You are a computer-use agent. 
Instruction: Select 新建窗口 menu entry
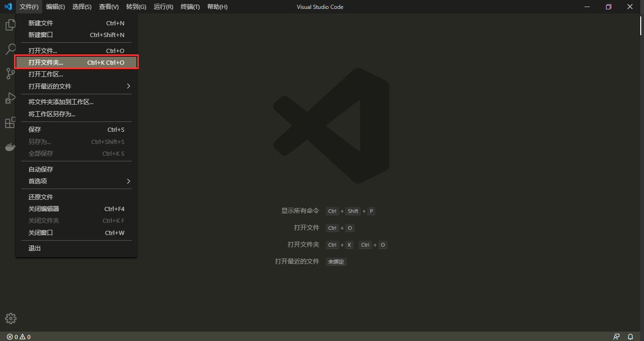tap(76, 35)
